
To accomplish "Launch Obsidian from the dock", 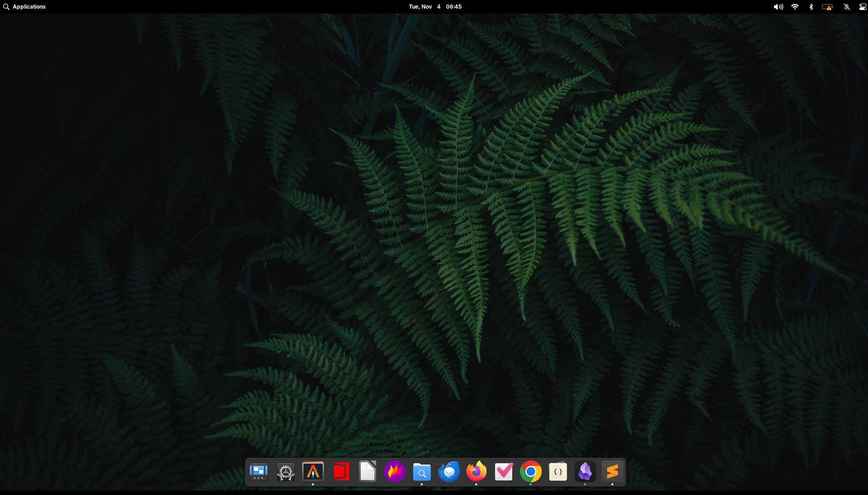I will point(585,472).
